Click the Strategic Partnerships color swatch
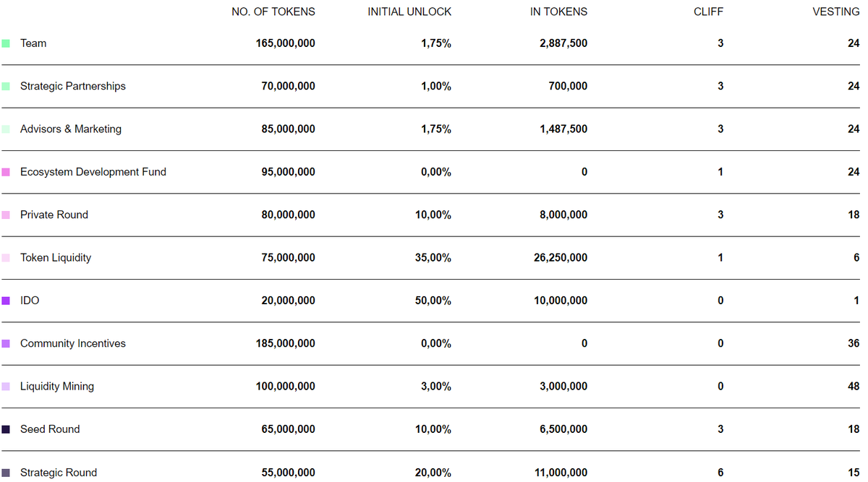Screen dimensions: 868x482 tap(6, 86)
